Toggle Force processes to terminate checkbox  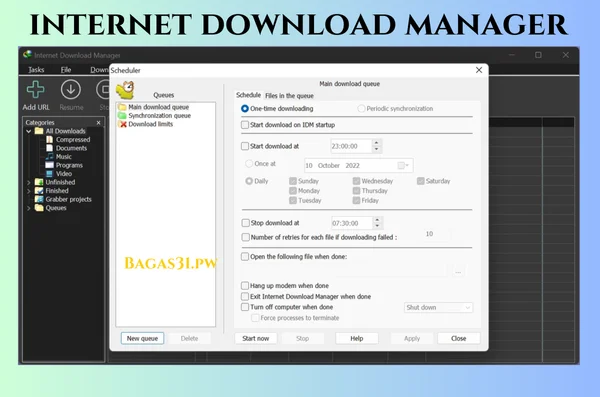click(x=255, y=318)
